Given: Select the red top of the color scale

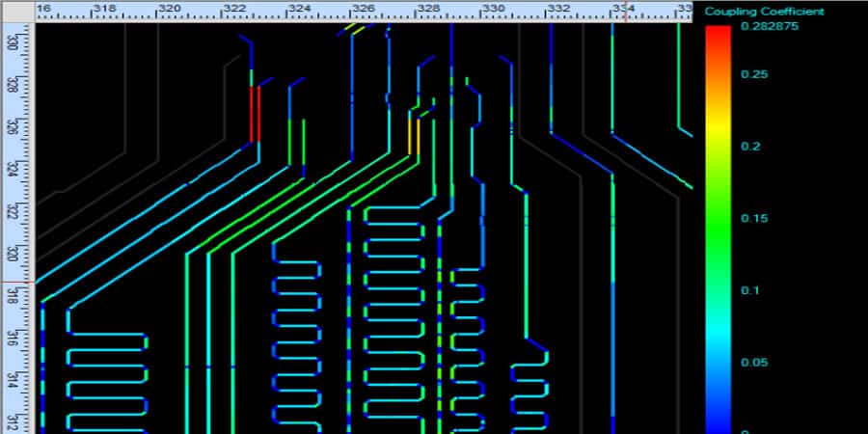Looking at the screenshot, I should [718, 37].
